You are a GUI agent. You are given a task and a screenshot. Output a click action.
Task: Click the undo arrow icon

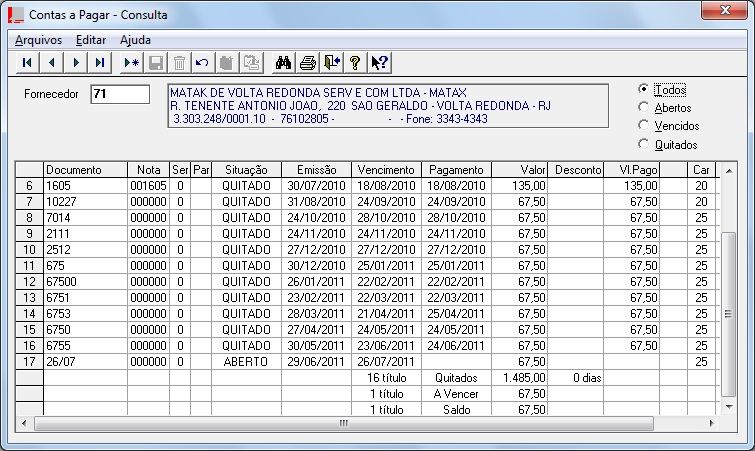pos(203,63)
